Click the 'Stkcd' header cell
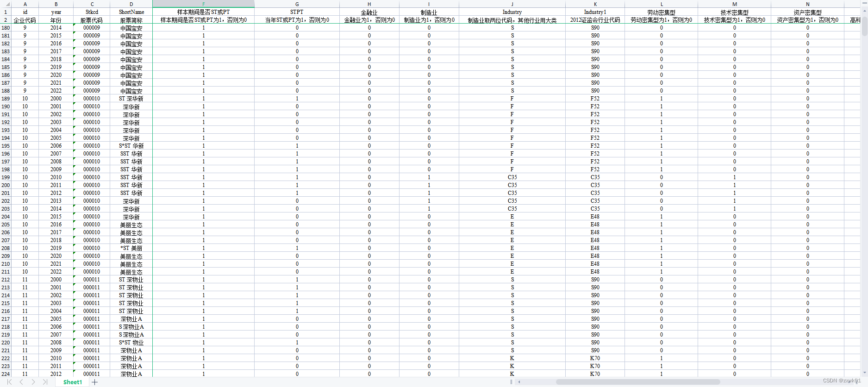The width and height of the screenshot is (868, 387). [92, 12]
